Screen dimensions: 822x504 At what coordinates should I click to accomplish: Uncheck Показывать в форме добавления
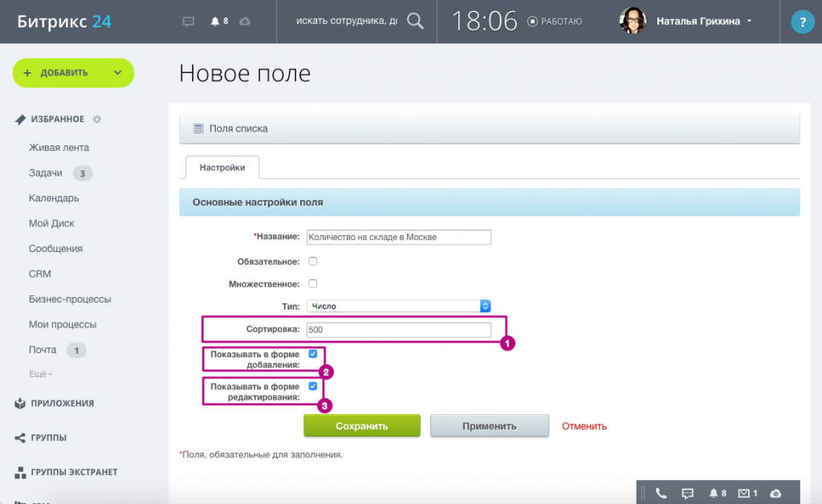pos(313,353)
